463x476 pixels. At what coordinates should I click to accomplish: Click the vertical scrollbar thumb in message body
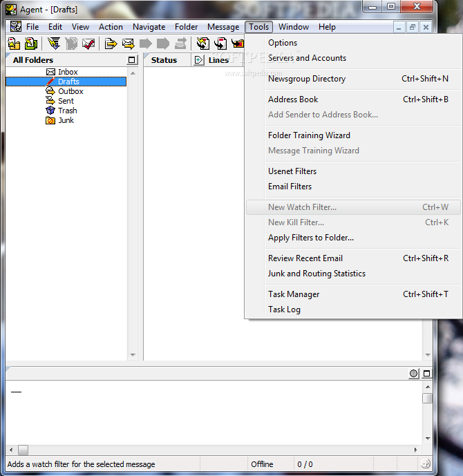point(428,399)
